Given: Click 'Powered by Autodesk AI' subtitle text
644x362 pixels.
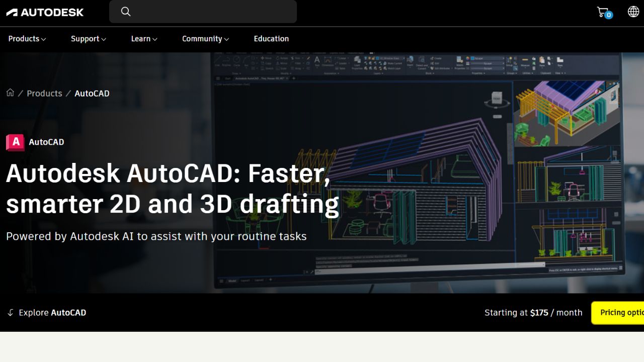Looking at the screenshot, I should (x=156, y=236).
